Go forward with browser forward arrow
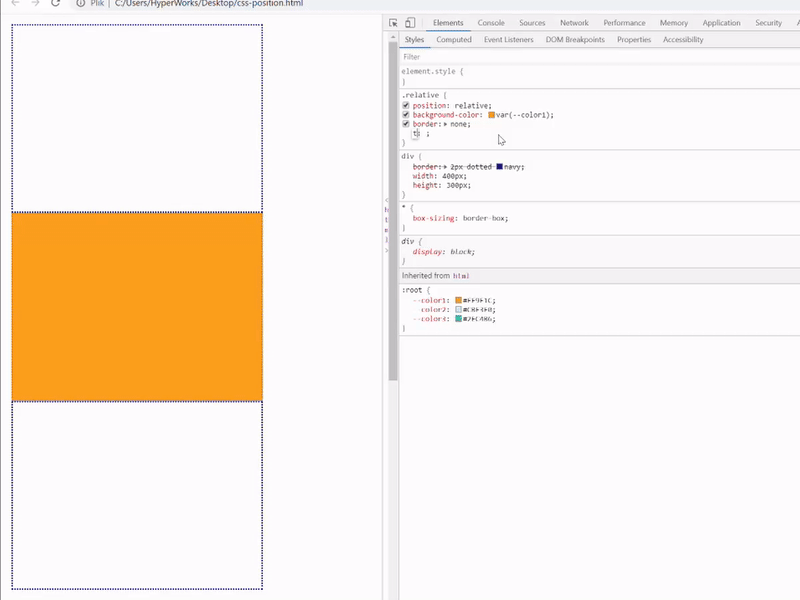 [35, 3]
